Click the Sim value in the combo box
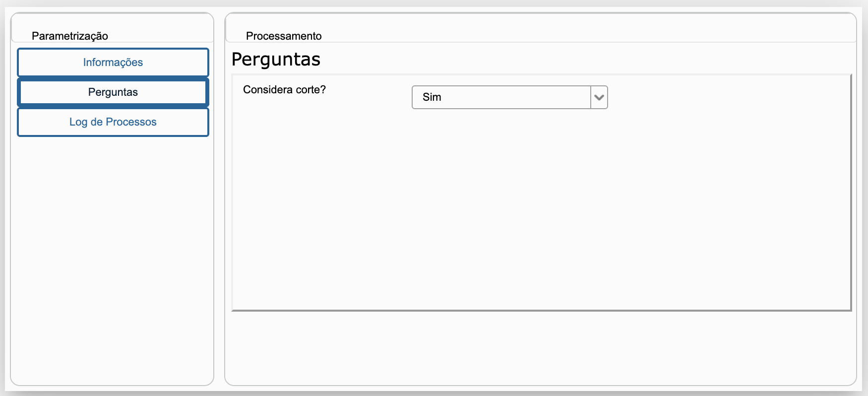This screenshot has height=396, width=868. coord(432,97)
